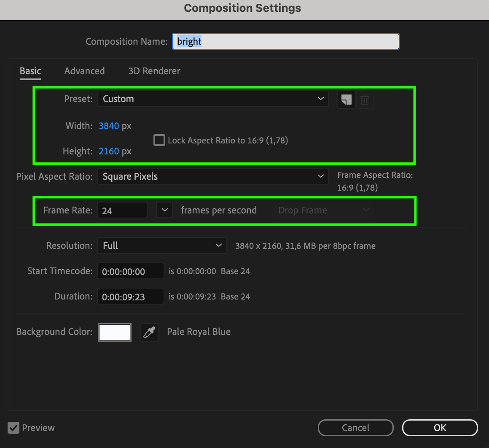Open the Background Color swatch
Image resolution: width=489 pixels, height=448 pixels.
pos(115,332)
